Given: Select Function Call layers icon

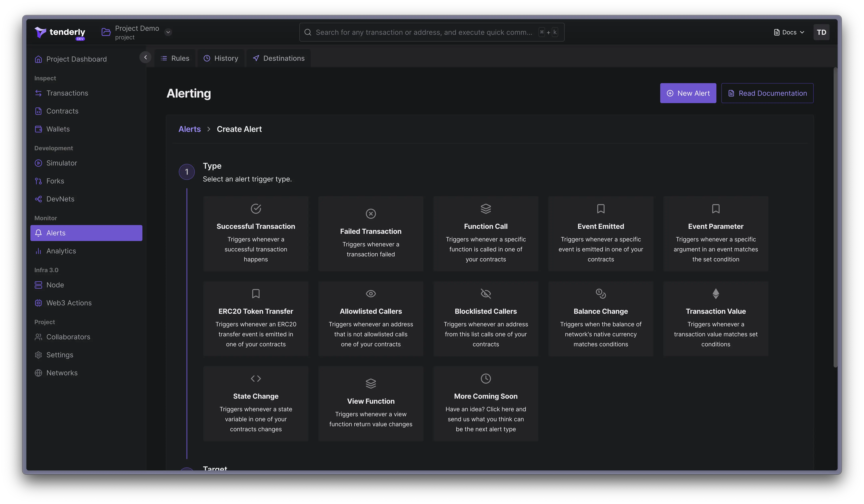Looking at the screenshot, I should (x=485, y=209).
